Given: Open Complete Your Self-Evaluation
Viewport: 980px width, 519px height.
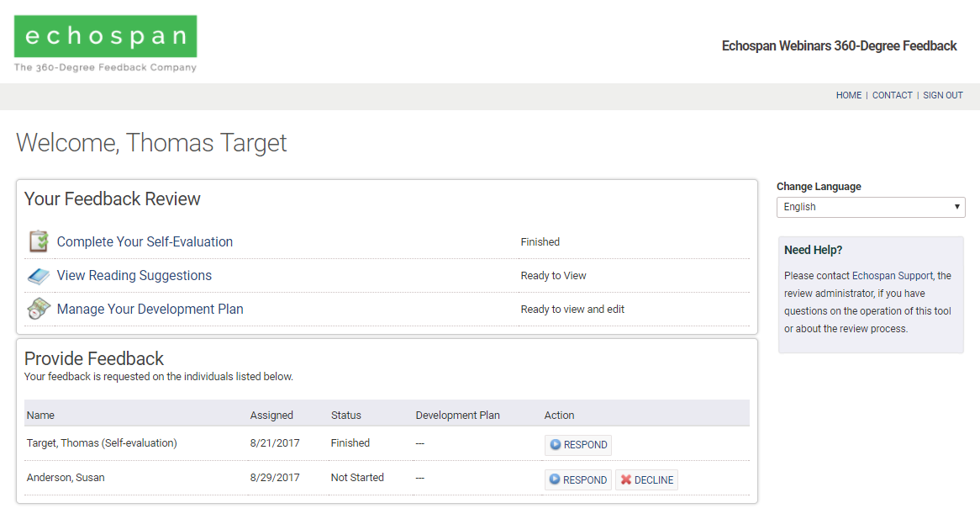Looking at the screenshot, I should point(145,242).
